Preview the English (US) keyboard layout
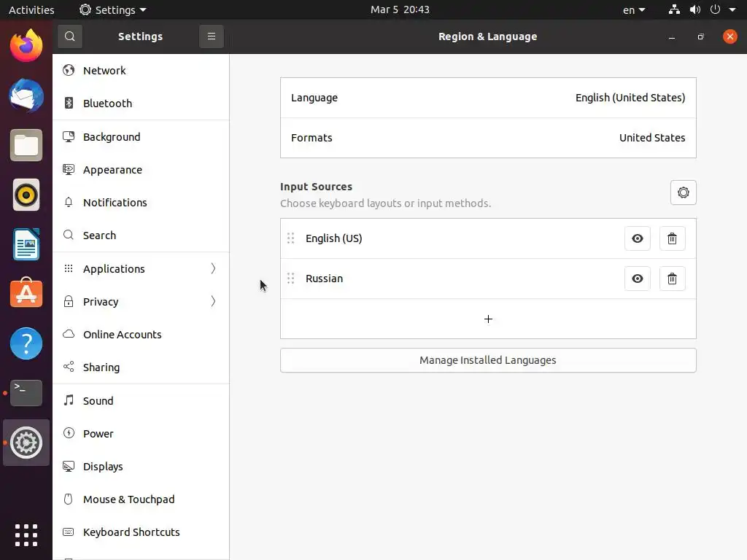 click(637, 238)
